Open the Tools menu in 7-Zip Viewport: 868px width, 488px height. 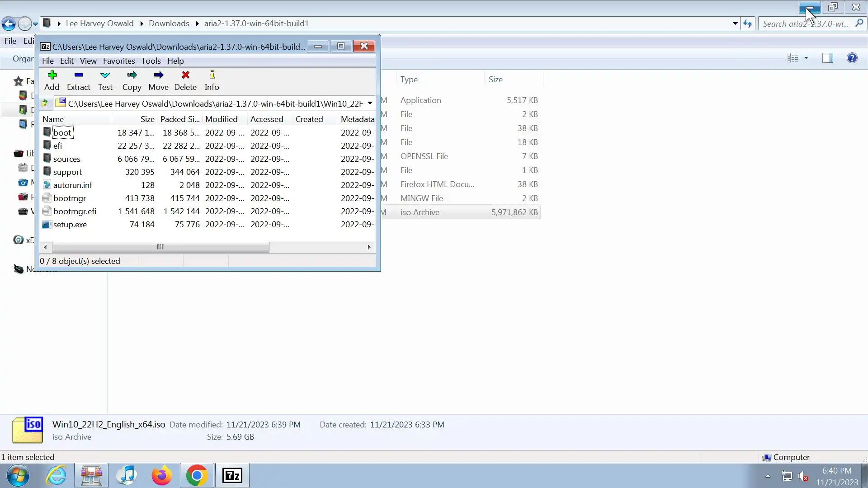[151, 61]
